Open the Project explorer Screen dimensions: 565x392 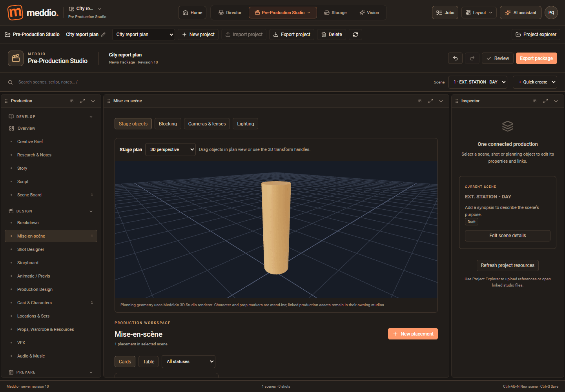(x=536, y=34)
